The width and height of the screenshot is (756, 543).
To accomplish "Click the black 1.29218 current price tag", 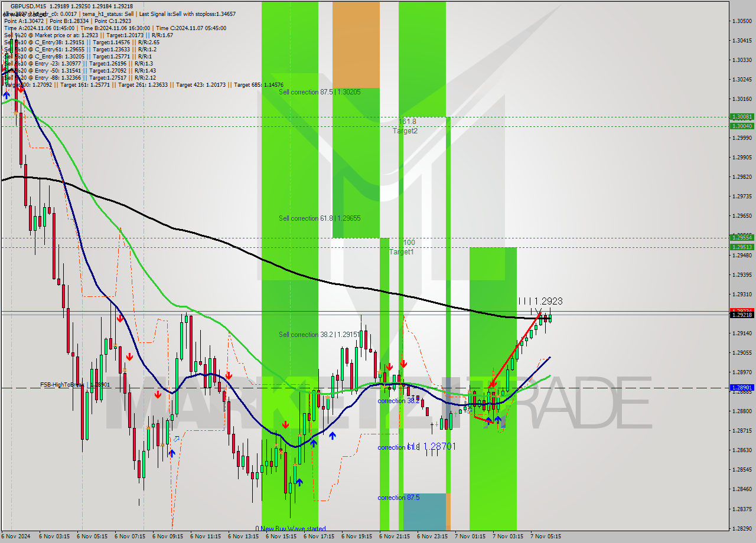I will [x=742, y=315].
